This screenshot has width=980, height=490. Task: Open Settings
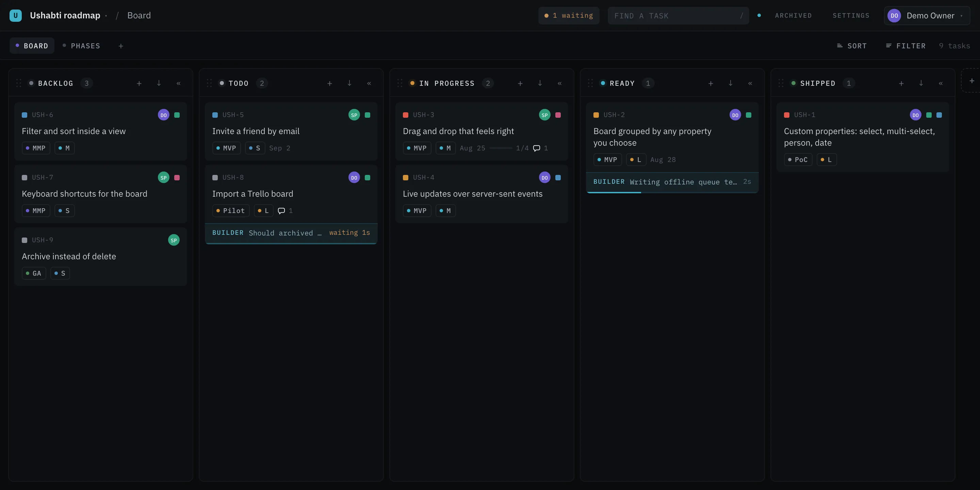(851, 16)
